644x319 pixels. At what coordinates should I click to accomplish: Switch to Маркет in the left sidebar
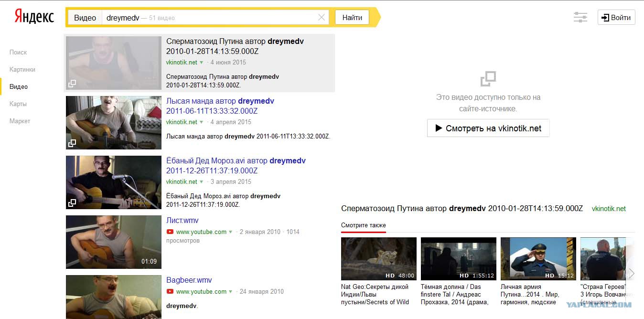click(x=20, y=121)
